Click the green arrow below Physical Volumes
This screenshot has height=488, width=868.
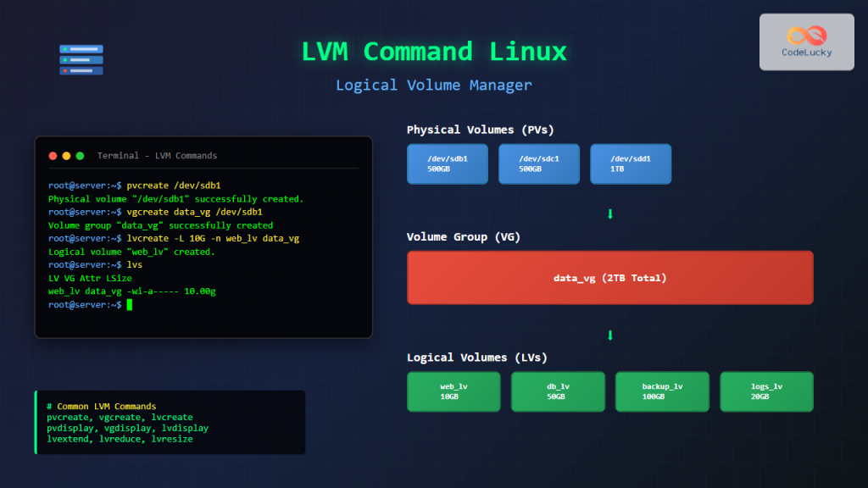coord(609,213)
